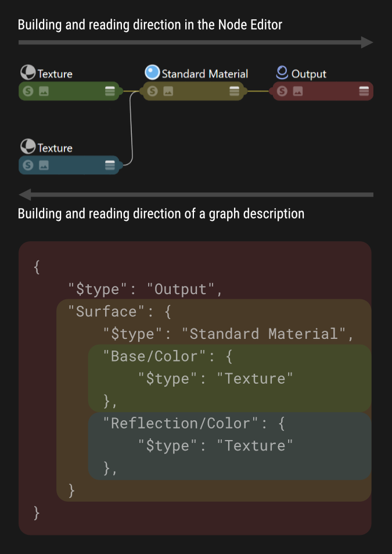The height and width of the screenshot is (554, 392).
Task: Select the Output node title label
Action: [308, 74]
